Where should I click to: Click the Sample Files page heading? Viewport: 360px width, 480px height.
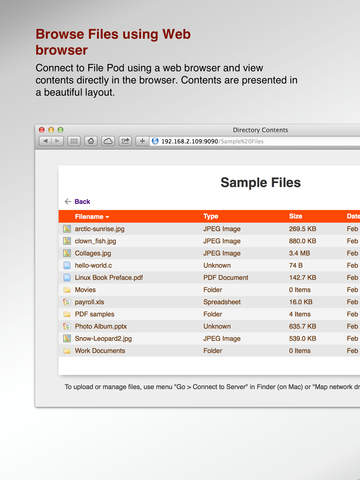click(x=261, y=183)
